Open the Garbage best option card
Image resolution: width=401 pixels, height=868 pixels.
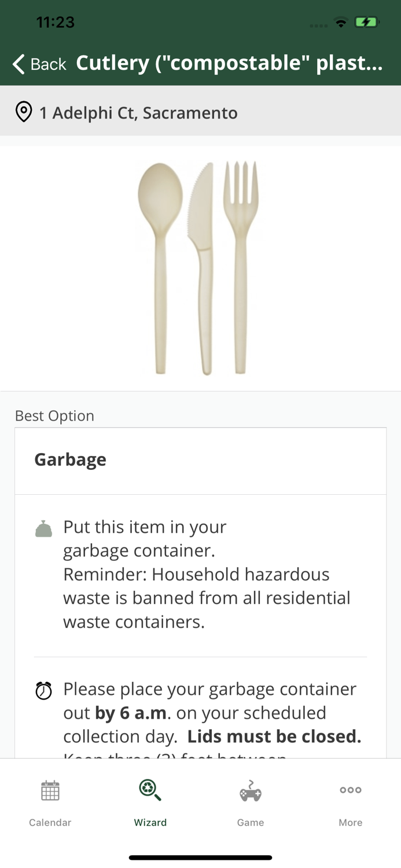click(200, 460)
